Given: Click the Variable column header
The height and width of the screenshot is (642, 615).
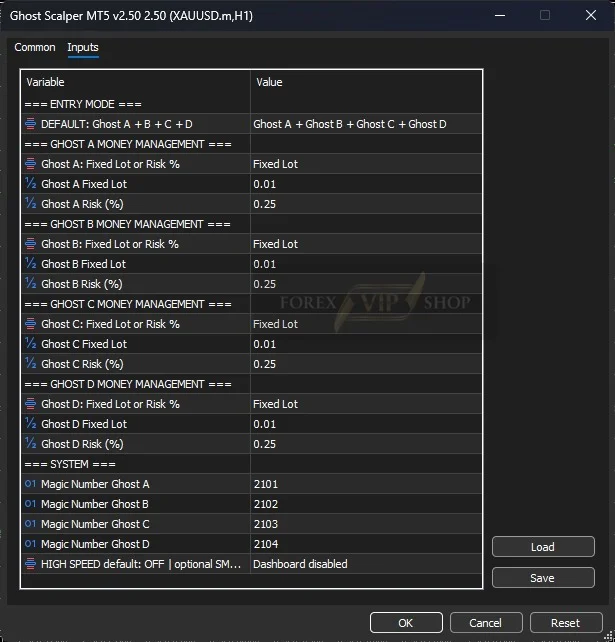Looking at the screenshot, I should (x=136, y=82).
